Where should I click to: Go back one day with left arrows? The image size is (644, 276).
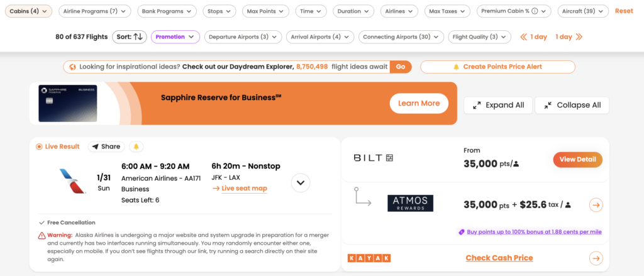click(533, 36)
